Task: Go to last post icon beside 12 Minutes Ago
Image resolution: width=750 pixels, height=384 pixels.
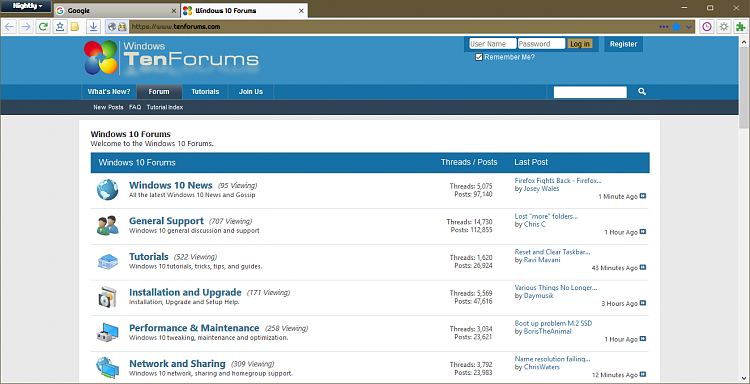Action: click(x=643, y=374)
